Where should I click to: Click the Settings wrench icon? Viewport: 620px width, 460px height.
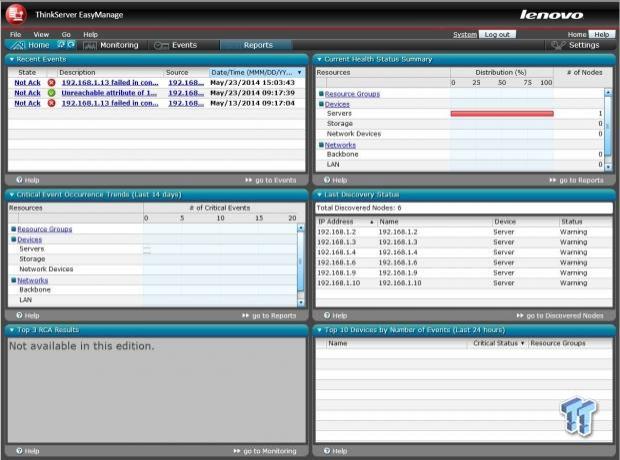558,45
